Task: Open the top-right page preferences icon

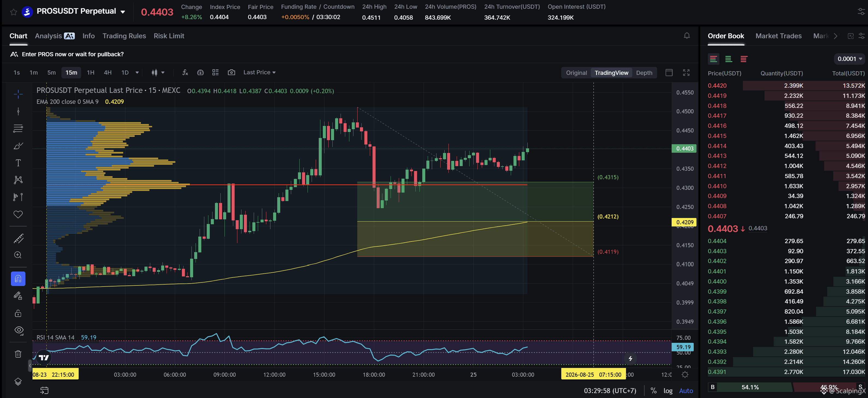Action: [x=861, y=12]
